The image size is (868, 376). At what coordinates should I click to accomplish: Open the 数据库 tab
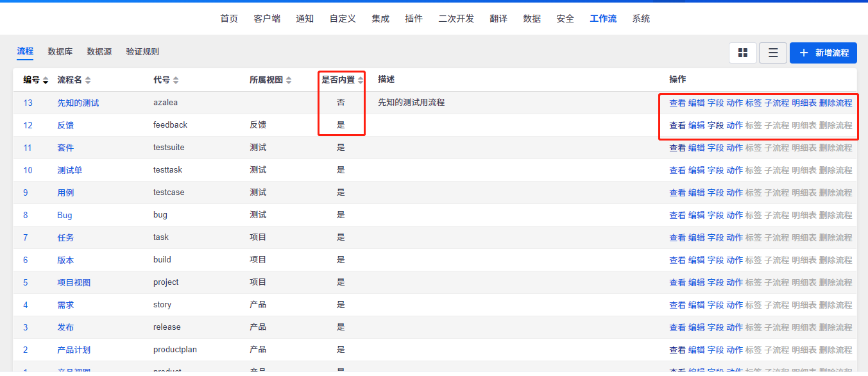click(60, 51)
